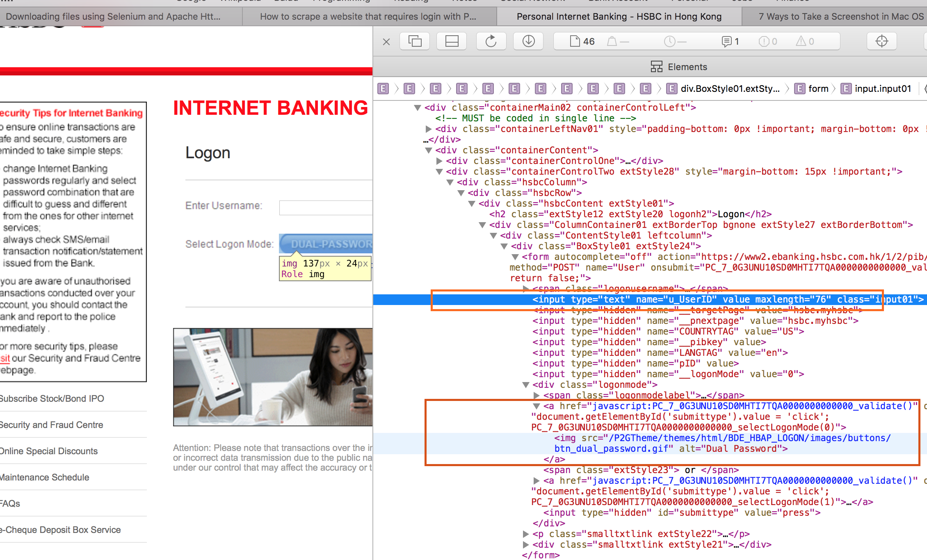Collapse hsbcColumn div node
This screenshot has height=560, width=927.
[x=450, y=182]
